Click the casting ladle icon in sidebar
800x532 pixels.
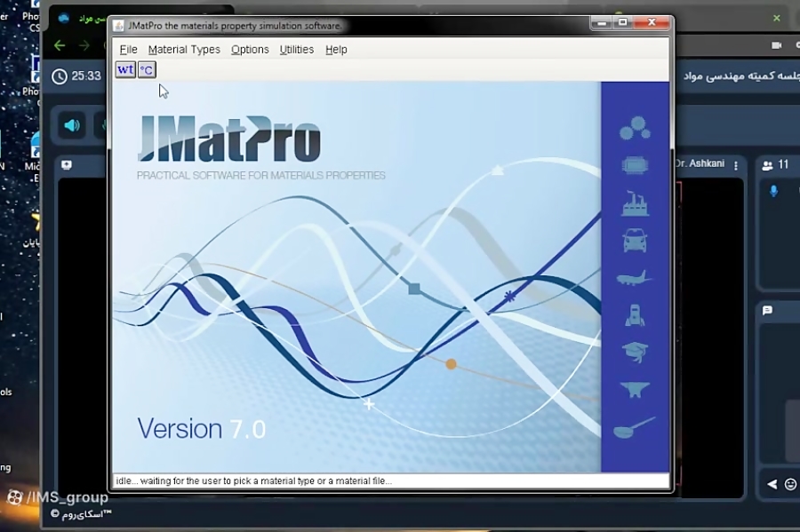635,428
